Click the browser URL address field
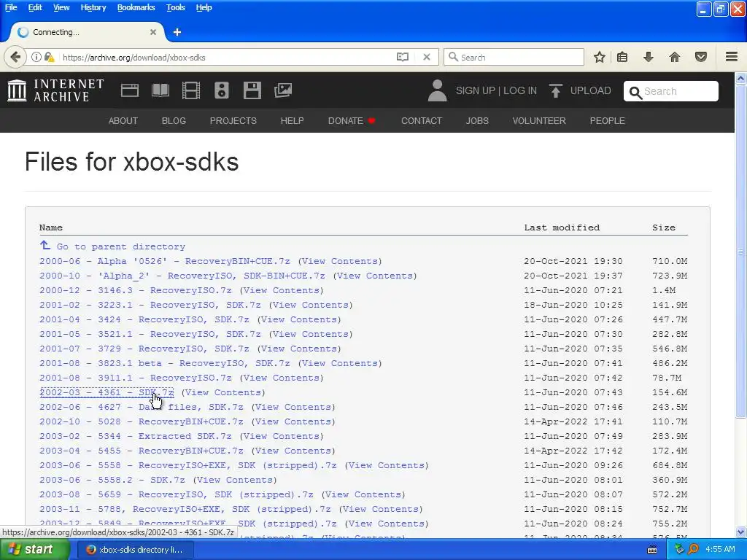Screen dimensions: 747x560 227,57
